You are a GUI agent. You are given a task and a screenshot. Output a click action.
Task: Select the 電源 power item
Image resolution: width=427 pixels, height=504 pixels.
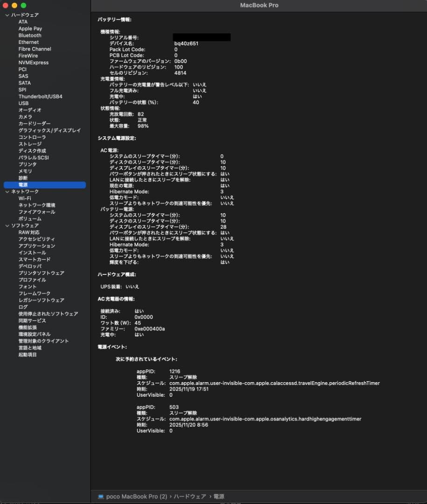23,185
